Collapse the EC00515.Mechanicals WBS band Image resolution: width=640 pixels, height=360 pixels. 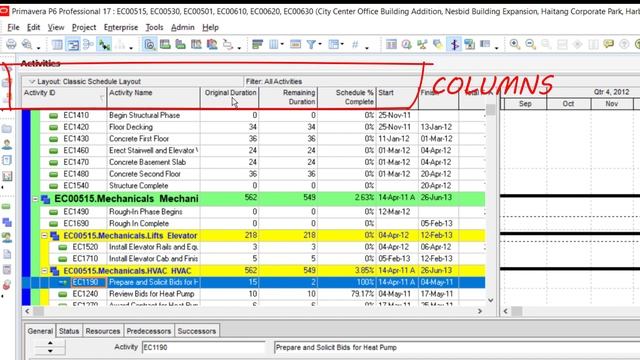[35, 199]
